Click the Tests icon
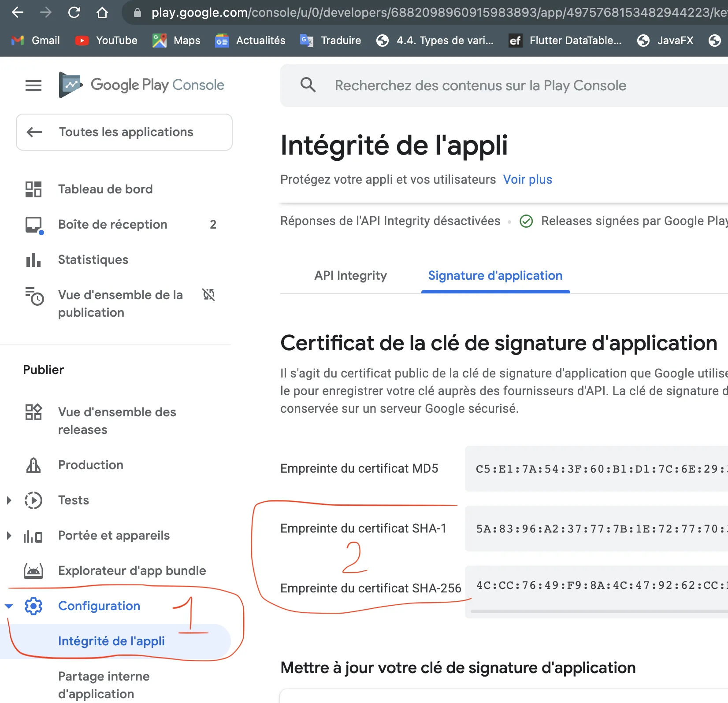 pyautogui.click(x=33, y=500)
